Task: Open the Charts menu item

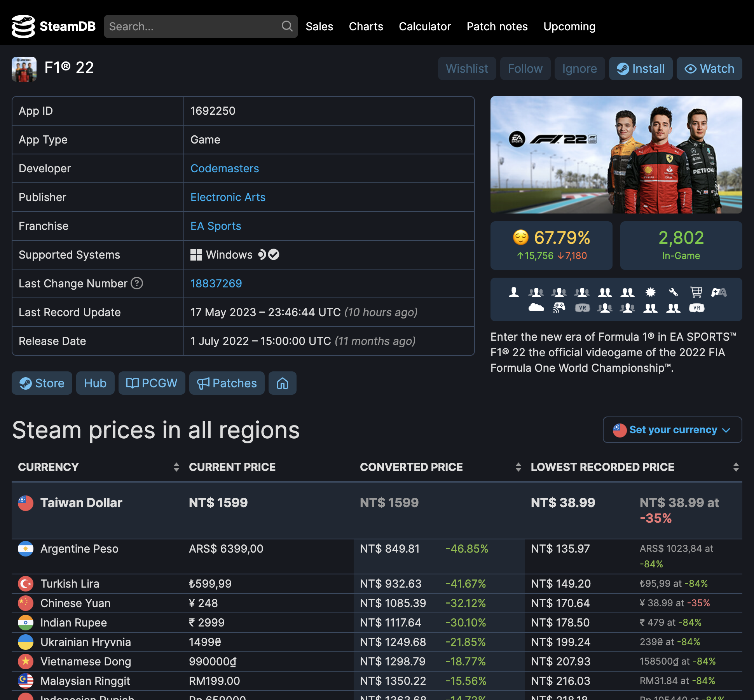Action: click(366, 26)
